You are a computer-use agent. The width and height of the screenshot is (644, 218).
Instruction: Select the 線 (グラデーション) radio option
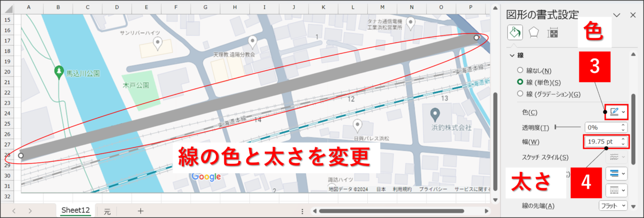click(x=520, y=94)
